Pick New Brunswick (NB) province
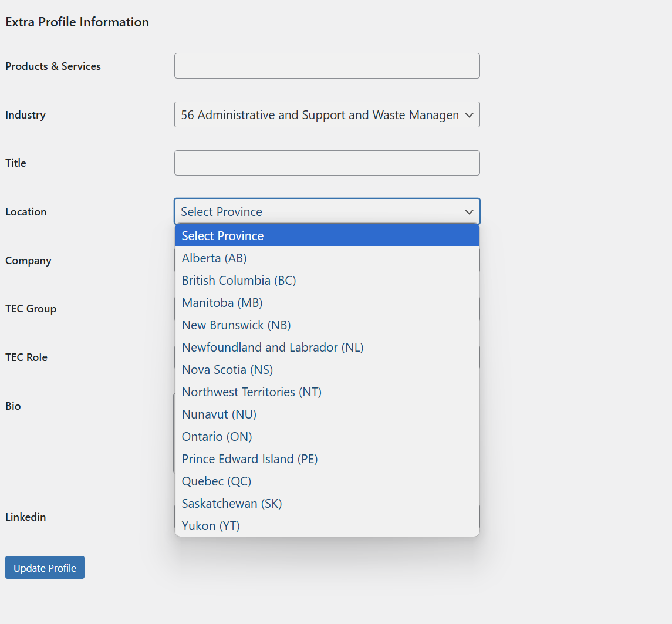Image resolution: width=672 pixels, height=624 pixels. tap(236, 325)
